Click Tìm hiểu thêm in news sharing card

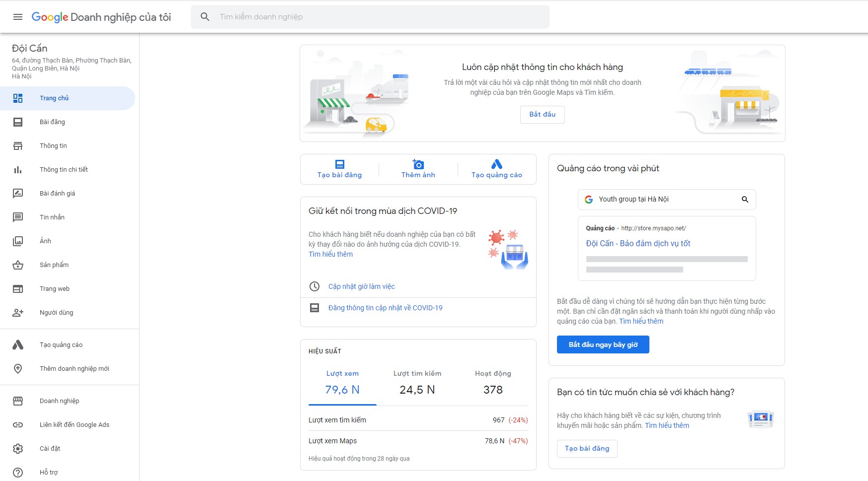point(667,425)
